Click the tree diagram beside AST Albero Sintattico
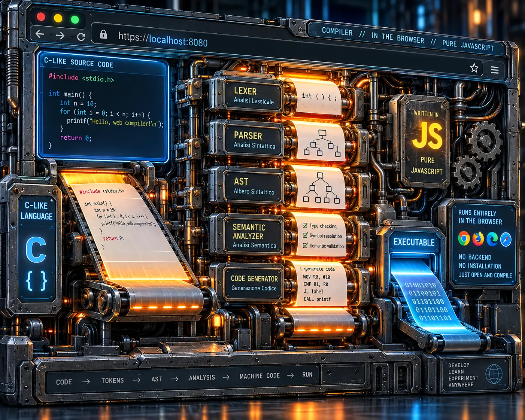Viewport: 525px width, 420px height. 322,188
